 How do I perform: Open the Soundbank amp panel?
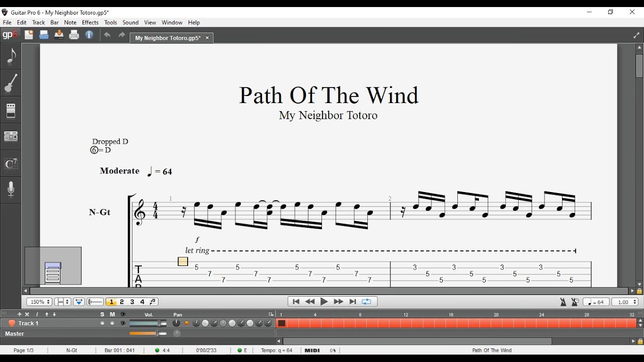point(11,110)
